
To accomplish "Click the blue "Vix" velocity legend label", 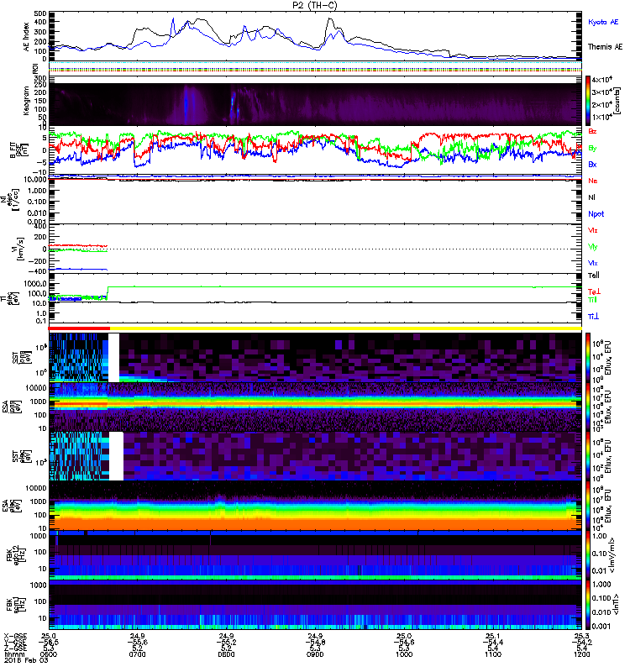I will pos(593,263).
